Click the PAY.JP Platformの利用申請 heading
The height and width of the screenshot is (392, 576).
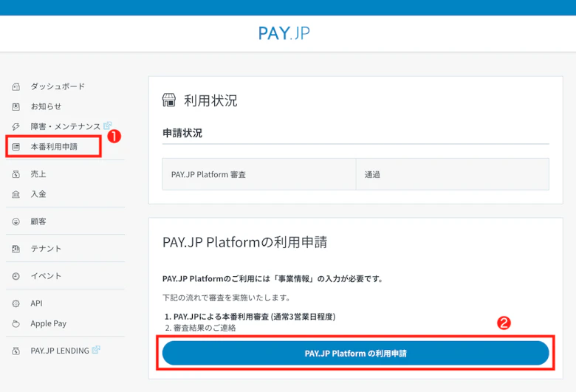244,242
